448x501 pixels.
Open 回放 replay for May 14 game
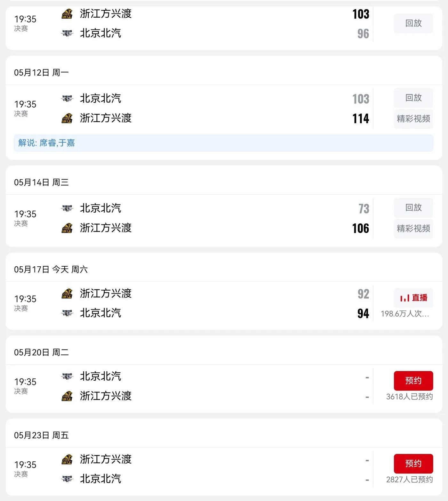click(x=413, y=208)
